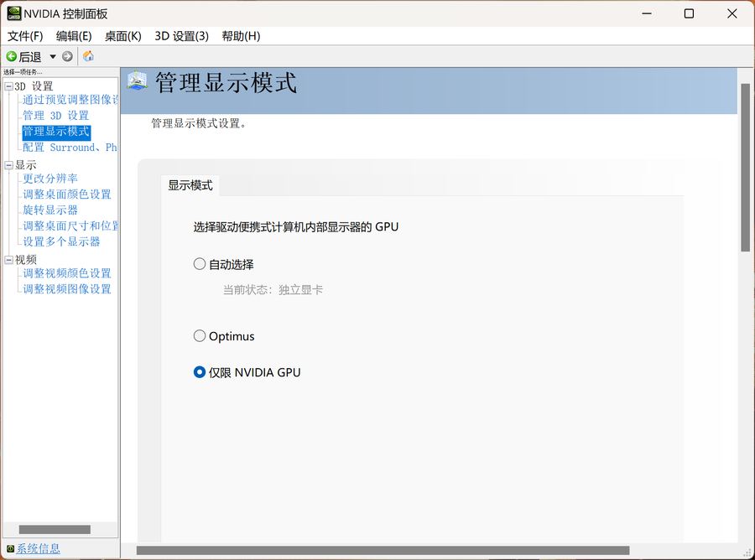755x560 pixels.
Task: Click the sidebar horizontal scrollbar thumb
Action: [x=55, y=529]
